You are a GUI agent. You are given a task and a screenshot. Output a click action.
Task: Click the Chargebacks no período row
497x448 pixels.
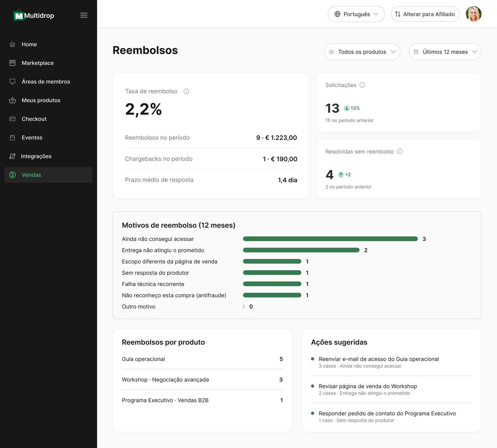[x=211, y=159]
